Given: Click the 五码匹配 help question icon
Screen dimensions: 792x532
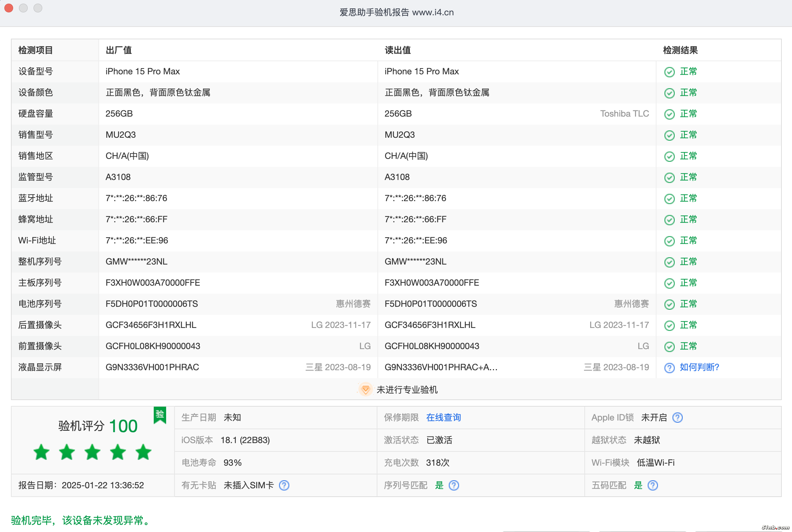Looking at the screenshot, I should point(653,485).
